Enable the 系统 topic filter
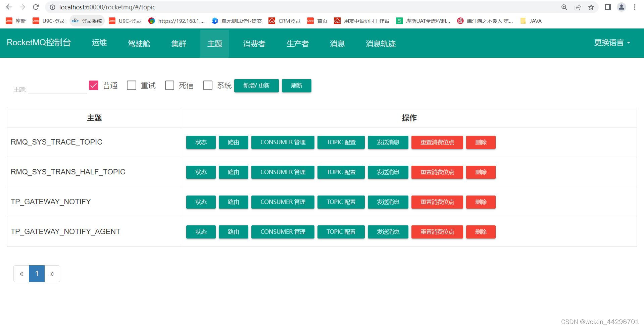 click(208, 85)
